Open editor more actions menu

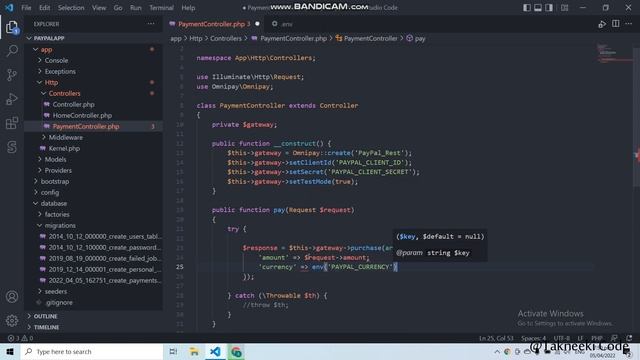click(629, 24)
